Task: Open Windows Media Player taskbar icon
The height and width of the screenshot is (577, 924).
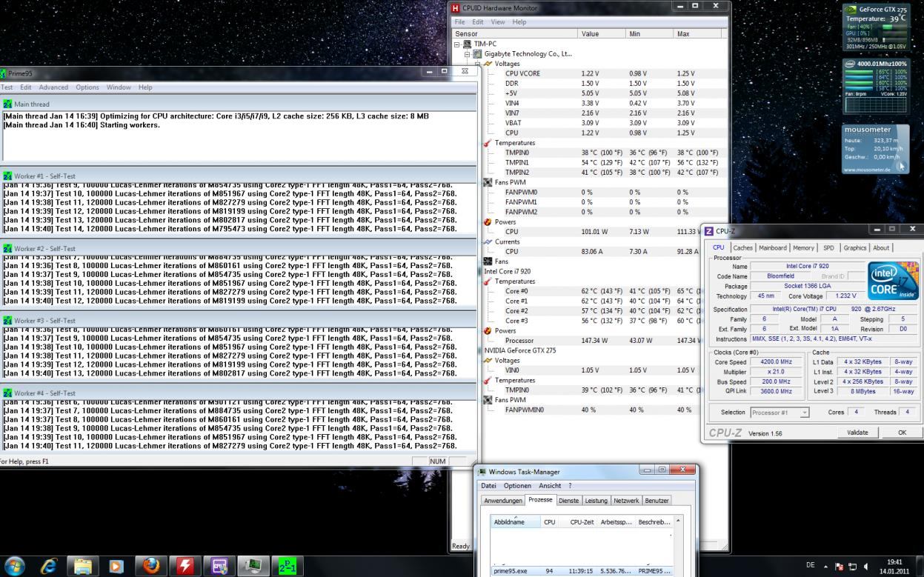Action: pos(117,565)
